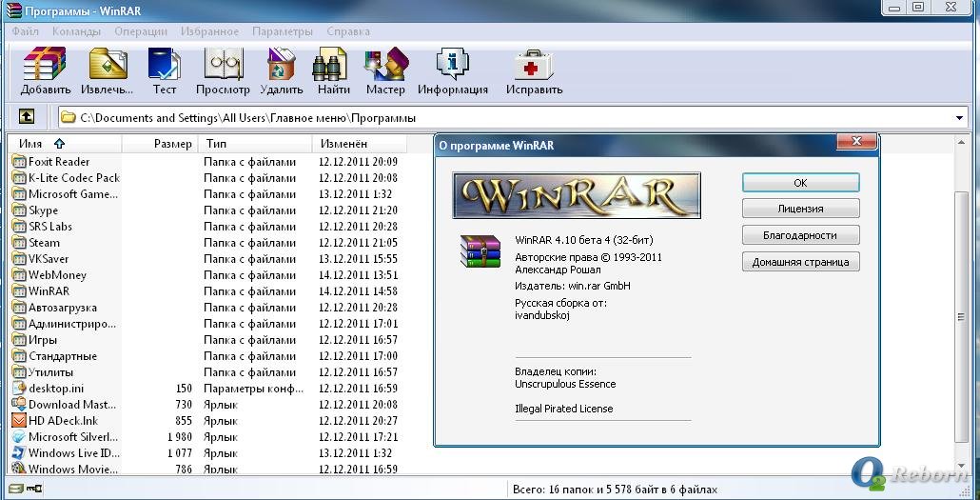Viewport: 980px width, 500px height.
Task: Select the HD ADeck.lnk shortcut icon
Action: pyautogui.click(x=19, y=421)
